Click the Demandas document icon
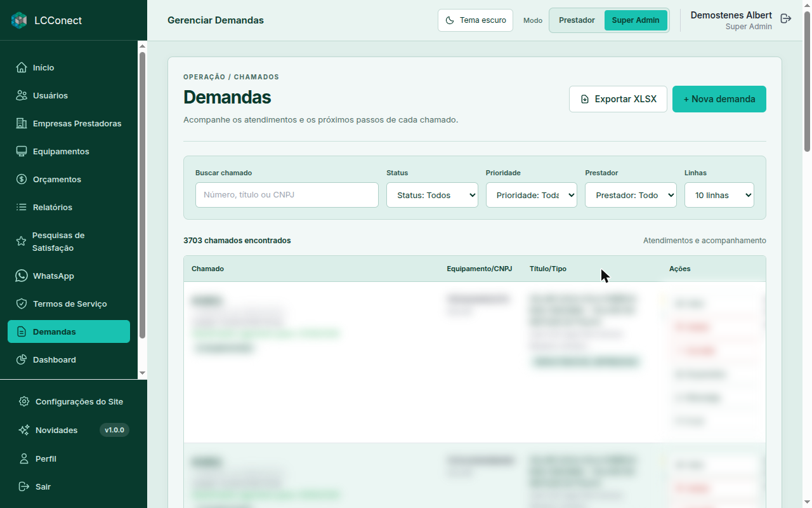 22,331
